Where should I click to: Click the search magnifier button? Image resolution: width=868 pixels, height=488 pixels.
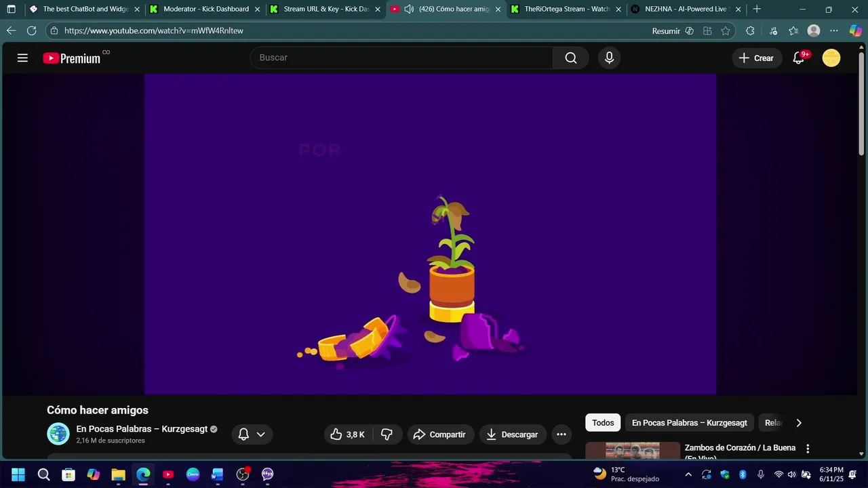coord(571,58)
